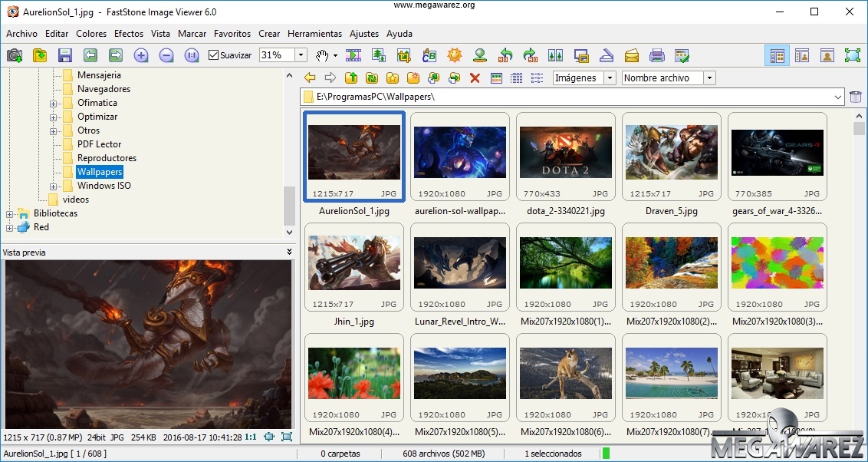Screen dimensions: 868x462
Task: Switch to windowed view layout icon
Action: (802, 55)
